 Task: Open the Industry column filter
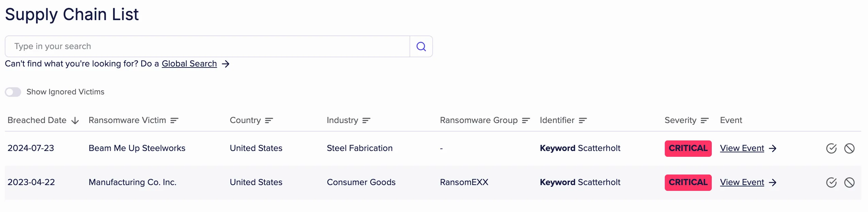point(366,120)
